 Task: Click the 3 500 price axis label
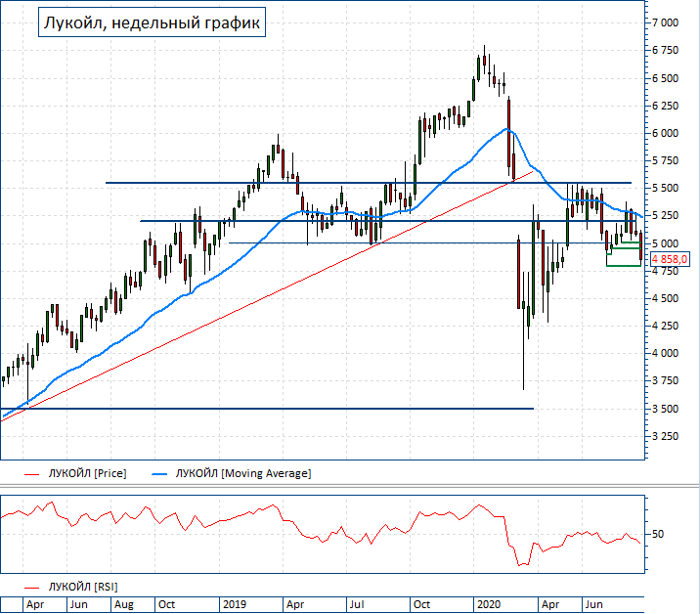tap(665, 409)
